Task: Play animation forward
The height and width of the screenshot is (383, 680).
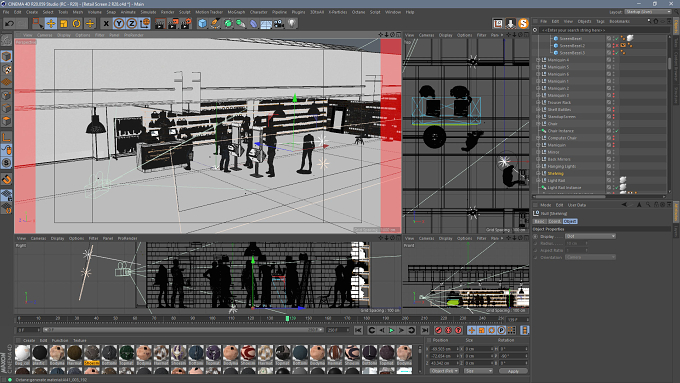Action: point(391,331)
